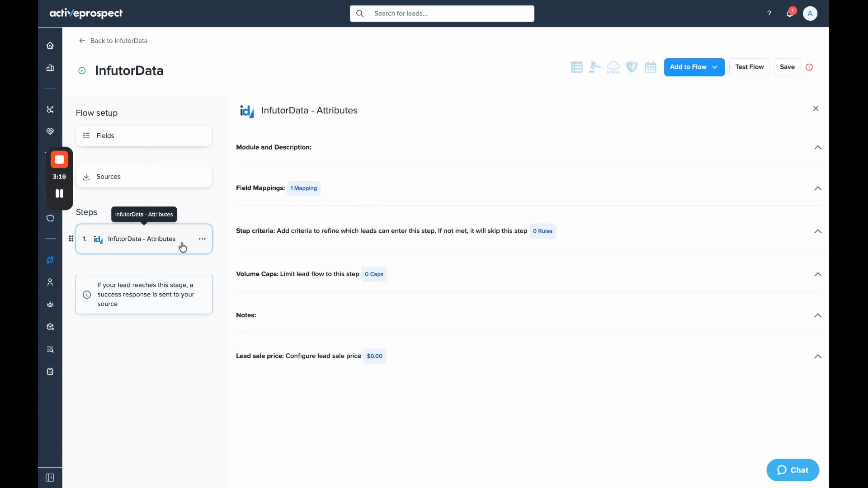Click the list table icon in header toolbar
This screenshot has width=868, height=488.
tap(576, 67)
